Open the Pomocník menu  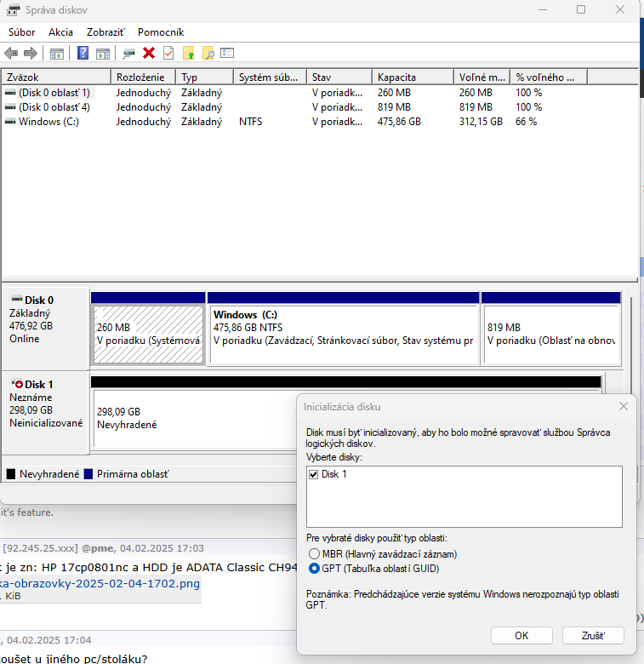pyautogui.click(x=161, y=32)
